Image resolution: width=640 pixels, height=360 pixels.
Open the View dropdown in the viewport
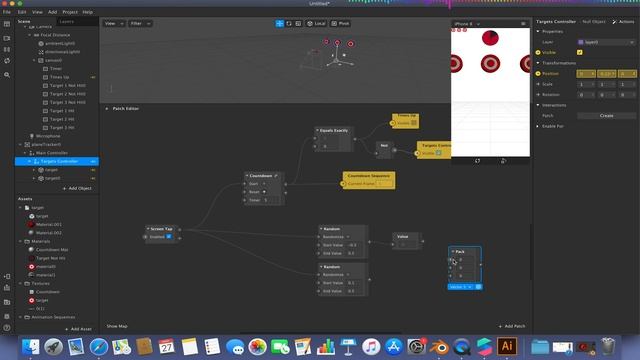[x=114, y=24]
